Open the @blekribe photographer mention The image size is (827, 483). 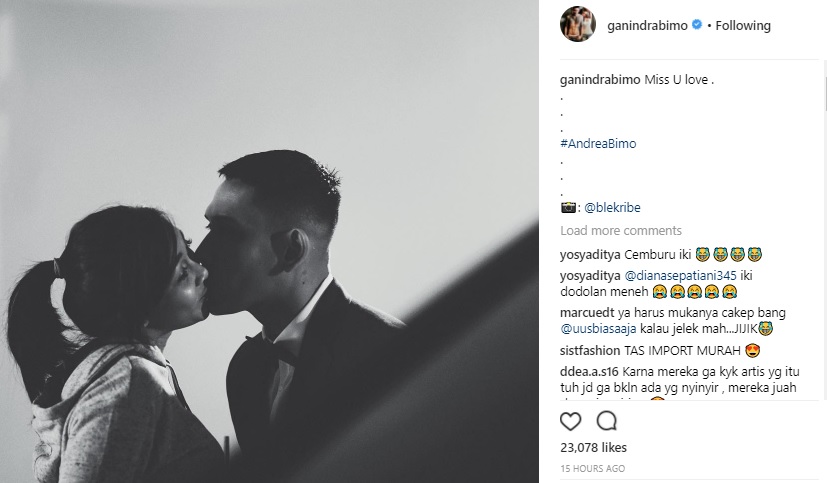(612, 207)
